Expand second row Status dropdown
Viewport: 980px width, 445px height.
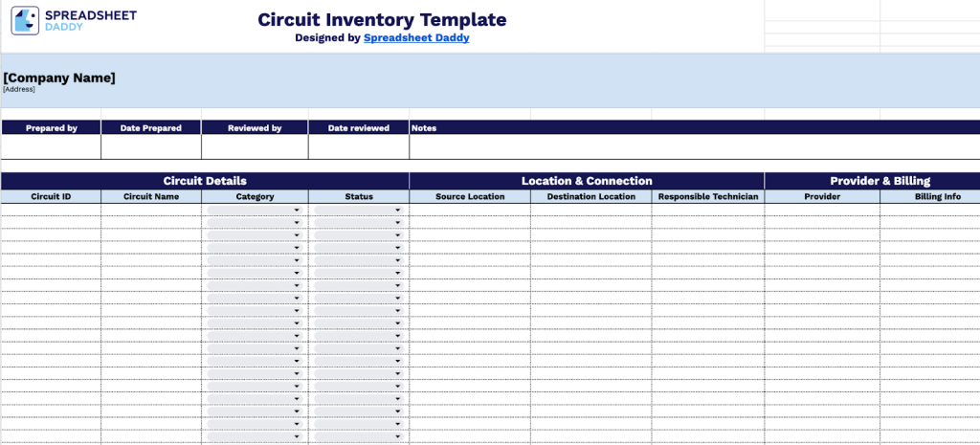click(x=397, y=223)
